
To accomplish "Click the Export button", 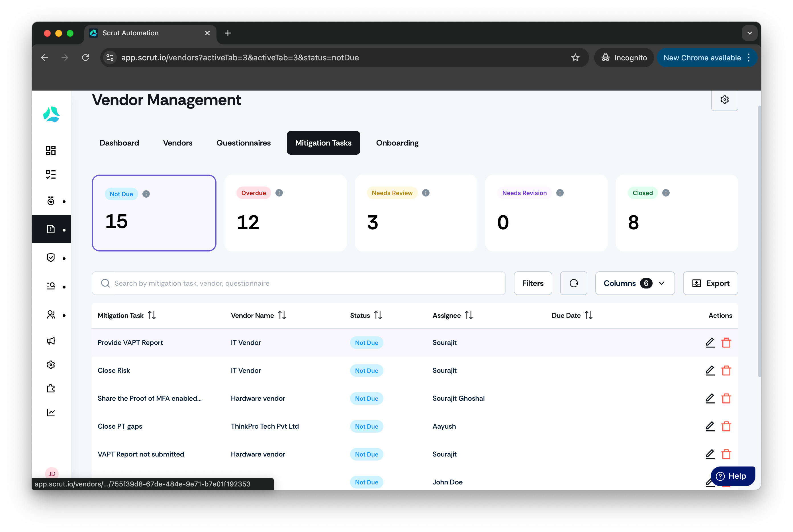I will 710,283.
